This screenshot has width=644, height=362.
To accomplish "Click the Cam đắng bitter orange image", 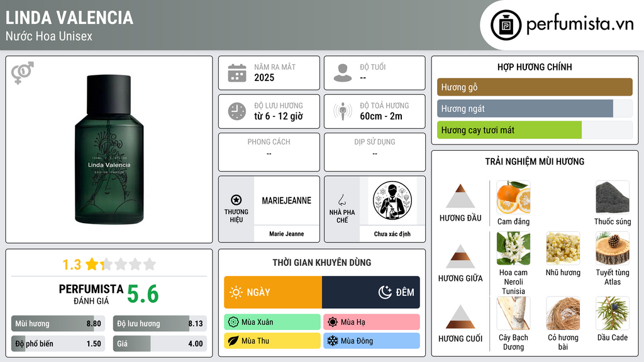I will tap(513, 197).
